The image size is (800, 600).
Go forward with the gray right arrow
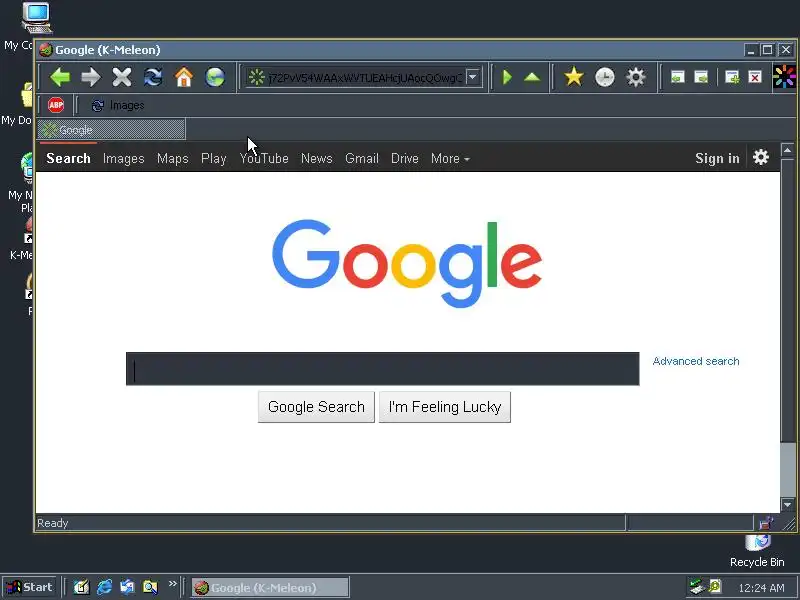(91, 77)
